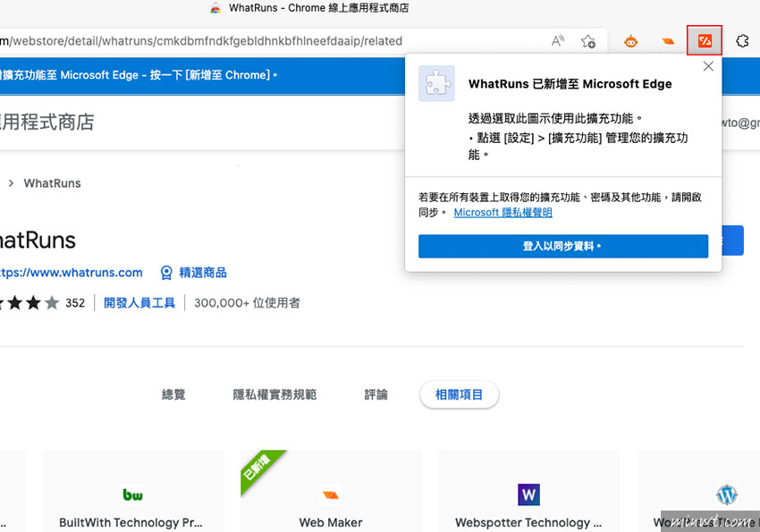Open the Web Maker card title
This screenshot has width=760, height=532.
[x=331, y=522]
